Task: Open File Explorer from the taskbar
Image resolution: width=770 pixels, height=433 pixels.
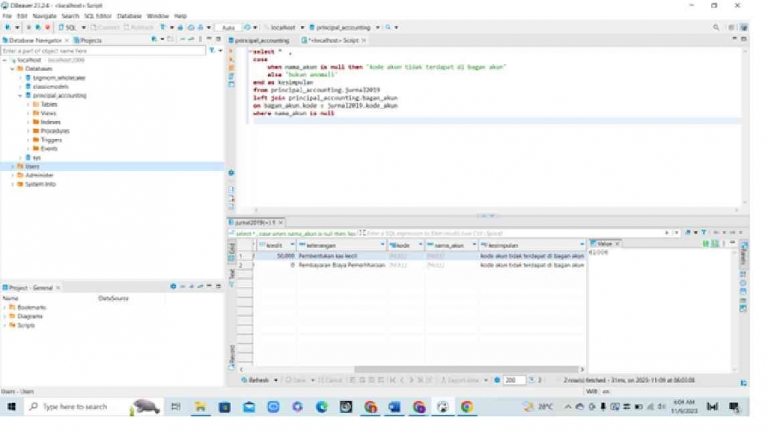Action: 200,406
